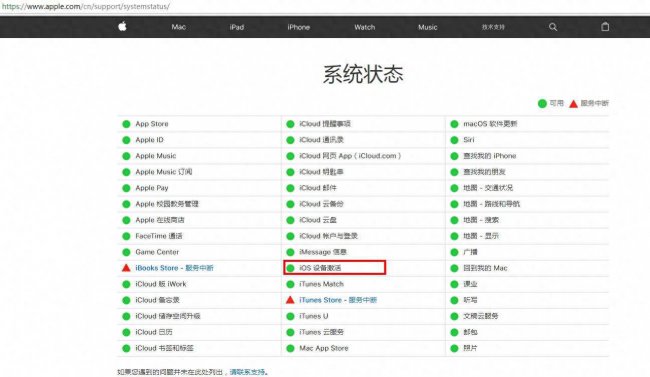Click green dot beside iCloud 邮件
The image size is (650, 377).
pyautogui.click(x=290, y=188)
